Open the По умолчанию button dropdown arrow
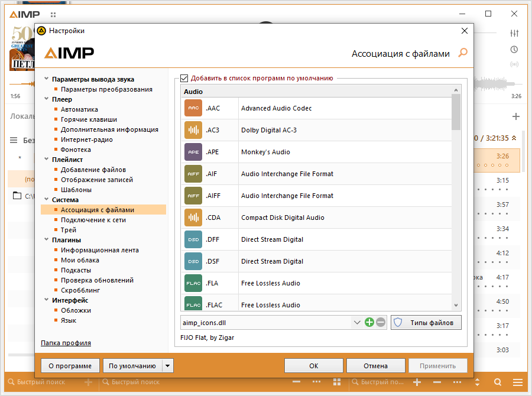The width and height of the screenshot is (532, 396). pos(167,366)
